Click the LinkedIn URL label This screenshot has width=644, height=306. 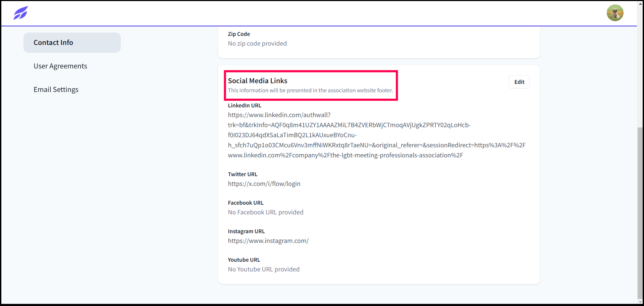(245, 105)
